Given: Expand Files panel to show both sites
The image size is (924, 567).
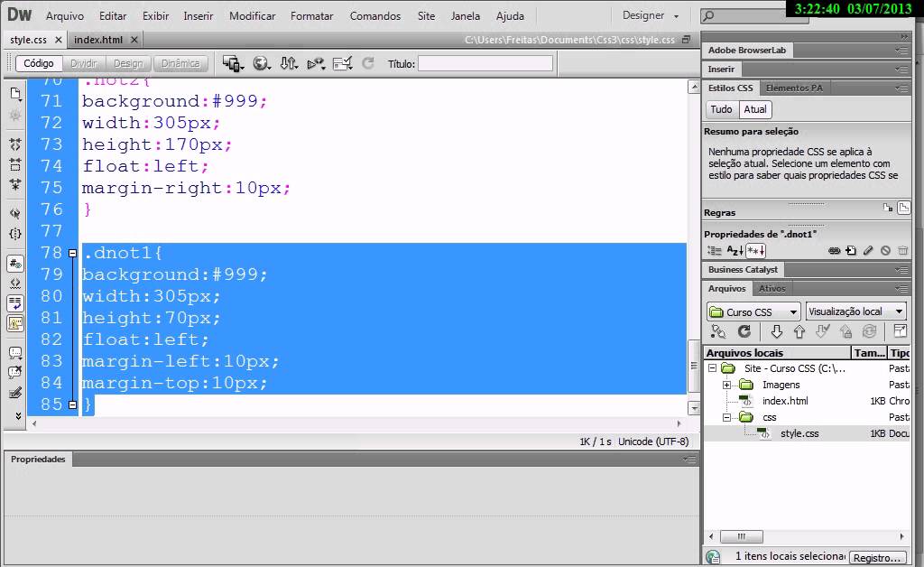Looking at the screenshot, I should point(900,331).
